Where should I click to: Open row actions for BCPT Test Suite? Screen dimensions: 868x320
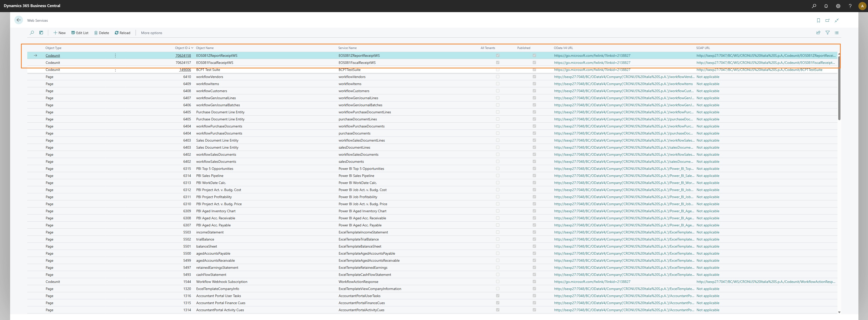(x=115, y=70)
